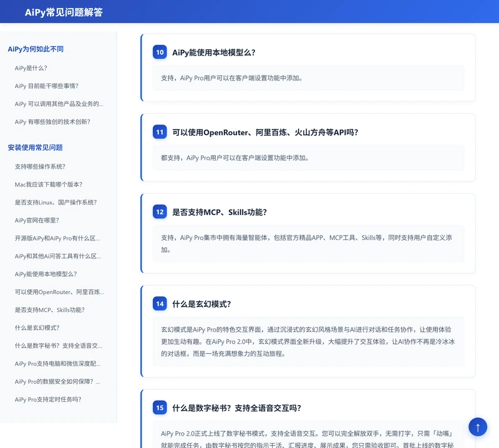This screenshot has width=499, height=448.
Task: Select sidebar link AiPy能使用本地模型么?
Action: pos(46,274)
